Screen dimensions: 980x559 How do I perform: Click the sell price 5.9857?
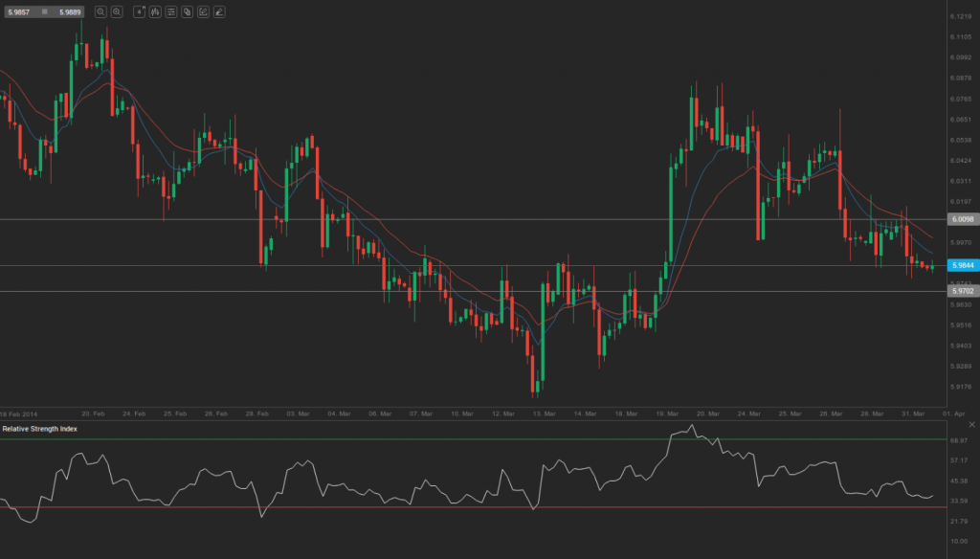click(x=19, y=12)
